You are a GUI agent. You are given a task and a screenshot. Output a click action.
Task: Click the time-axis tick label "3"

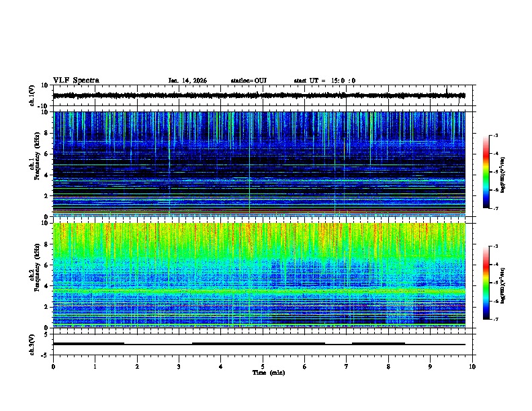[179, 367]
